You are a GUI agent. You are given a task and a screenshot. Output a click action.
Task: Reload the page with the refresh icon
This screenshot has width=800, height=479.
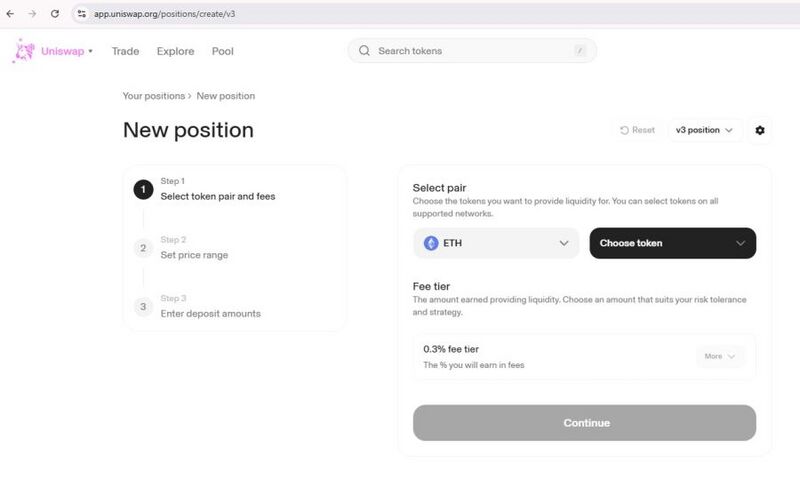[54, 14]
